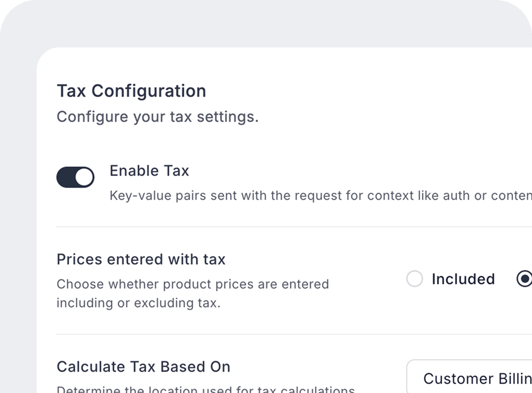Screen dimensions: 532x393
Task: Click the Choose whether product prices text line
Action: (x=193, y=284)
